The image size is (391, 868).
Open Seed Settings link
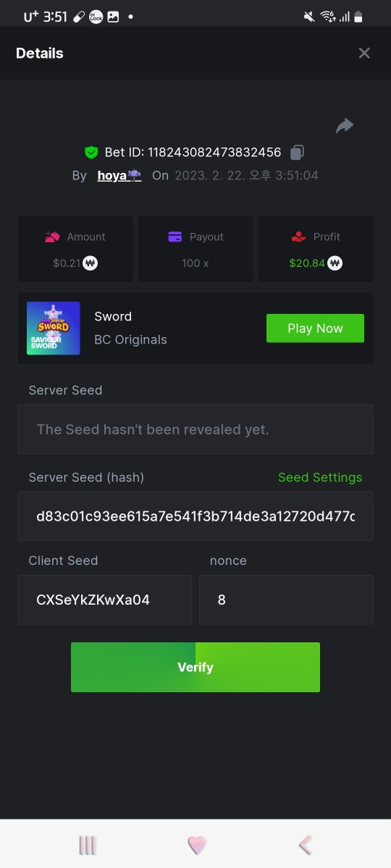[x=320, y=477]
